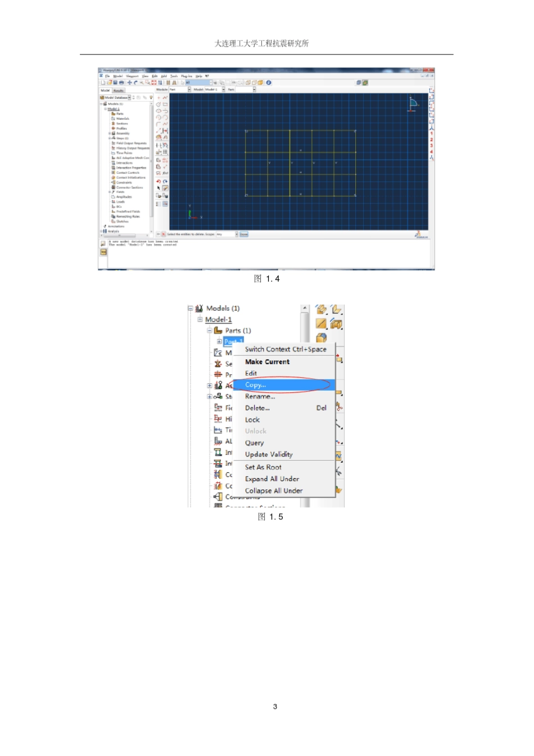
Task: Click the Materials icon in lower tree
Action: click(x=218, y=352)
